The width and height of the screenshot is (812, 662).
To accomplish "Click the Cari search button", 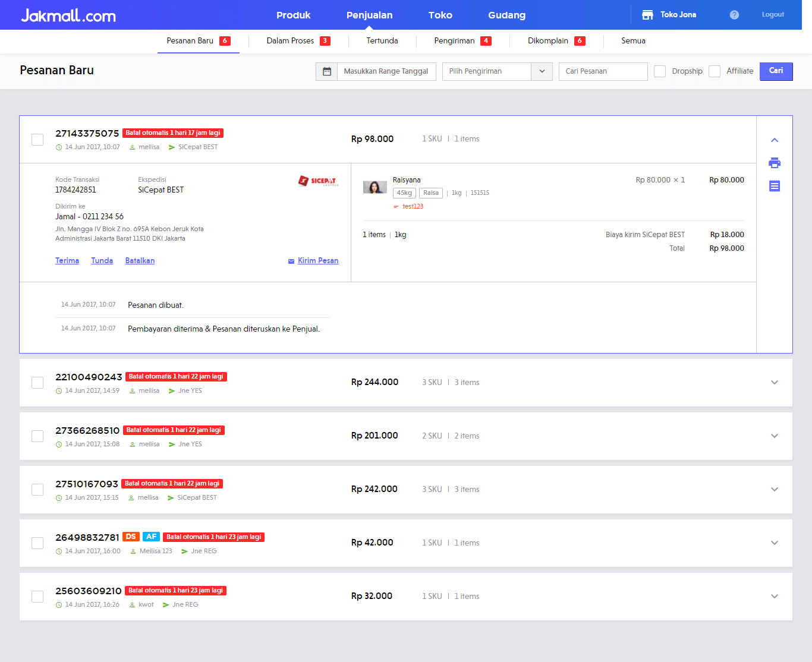I will (776, 71).
